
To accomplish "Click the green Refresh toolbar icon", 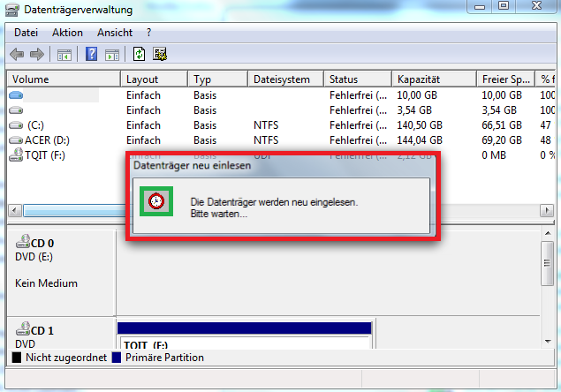I will [140, 55].
